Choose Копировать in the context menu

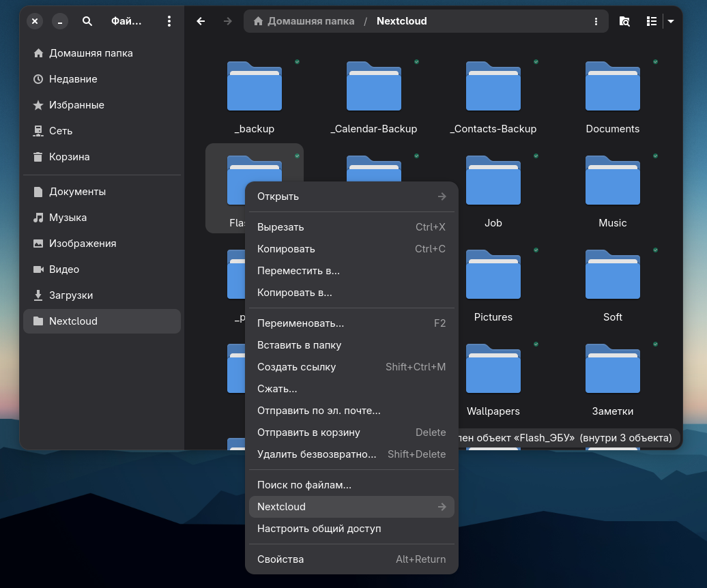pos(286,249)
